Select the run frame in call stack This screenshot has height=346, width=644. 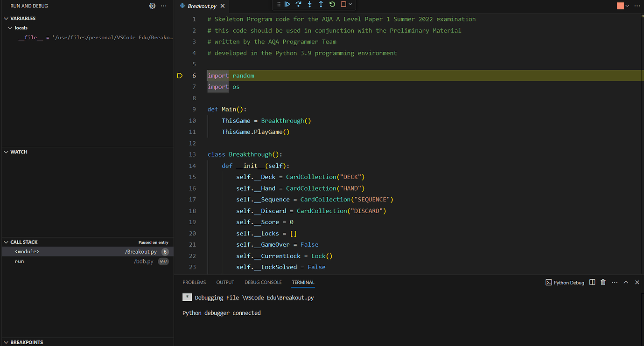tap(20, 262)
